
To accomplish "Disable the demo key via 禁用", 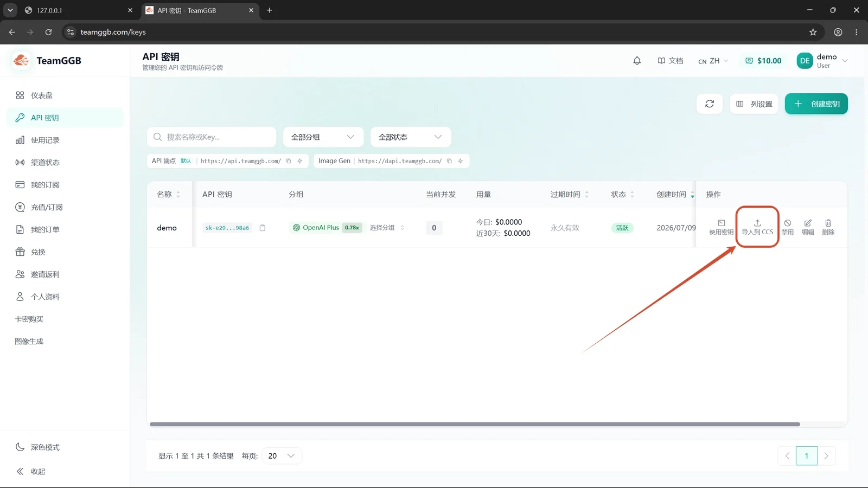I will 787,227.
